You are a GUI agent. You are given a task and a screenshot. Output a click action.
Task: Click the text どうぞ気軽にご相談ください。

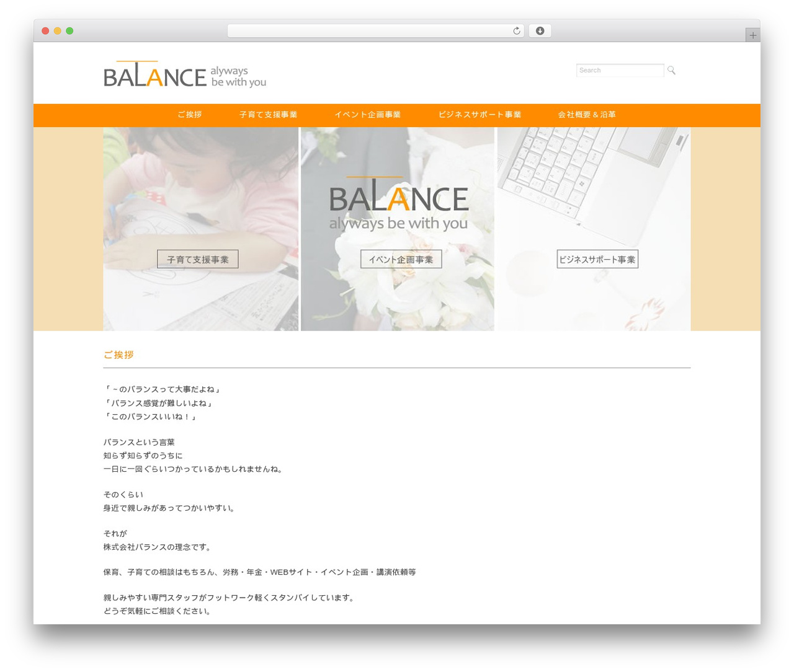159,611
